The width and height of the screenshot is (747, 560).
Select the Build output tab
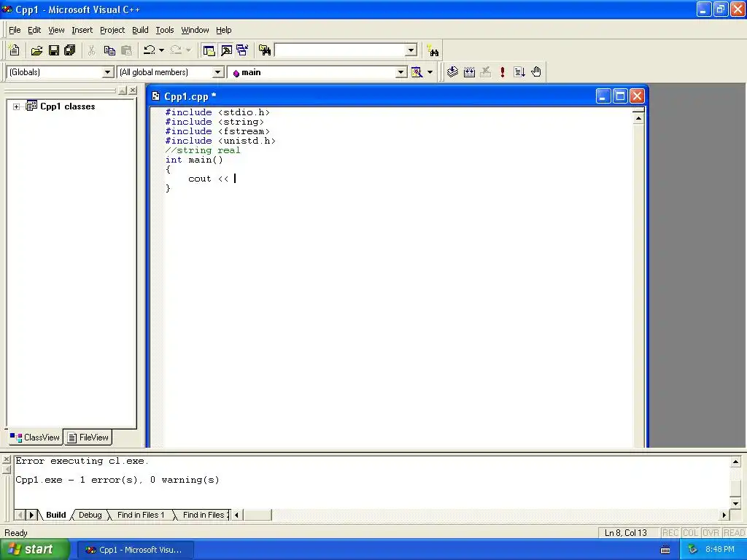pyautogui.click(x=55, y=515)
